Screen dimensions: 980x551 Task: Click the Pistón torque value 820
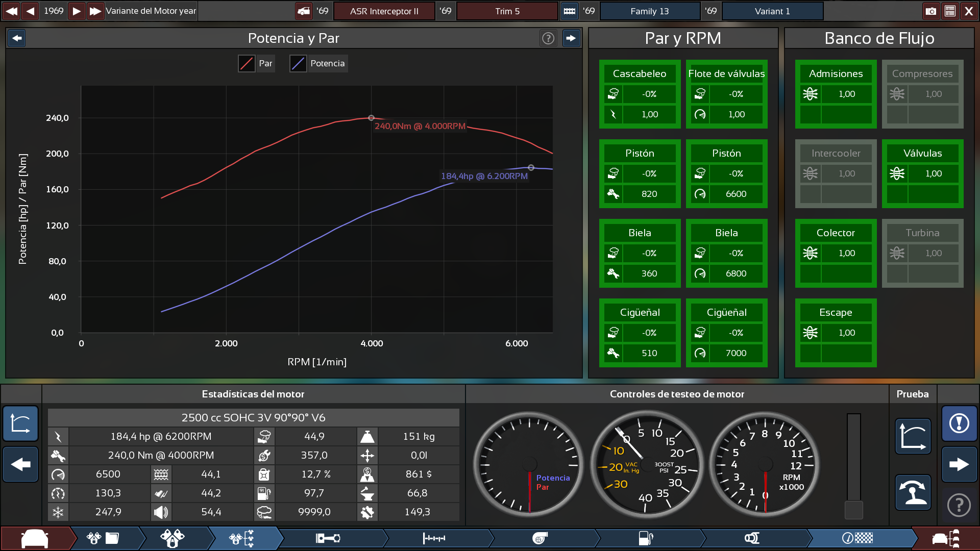point(649,194)
